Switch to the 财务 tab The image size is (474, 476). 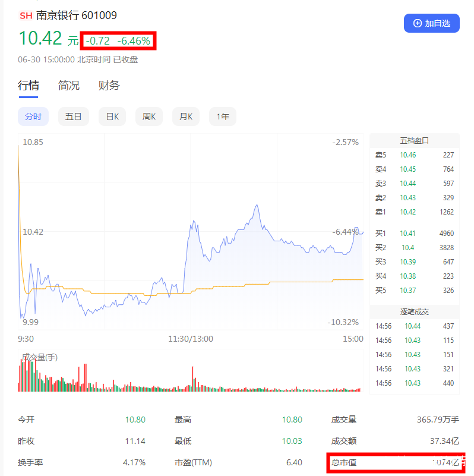click(109, 86)
